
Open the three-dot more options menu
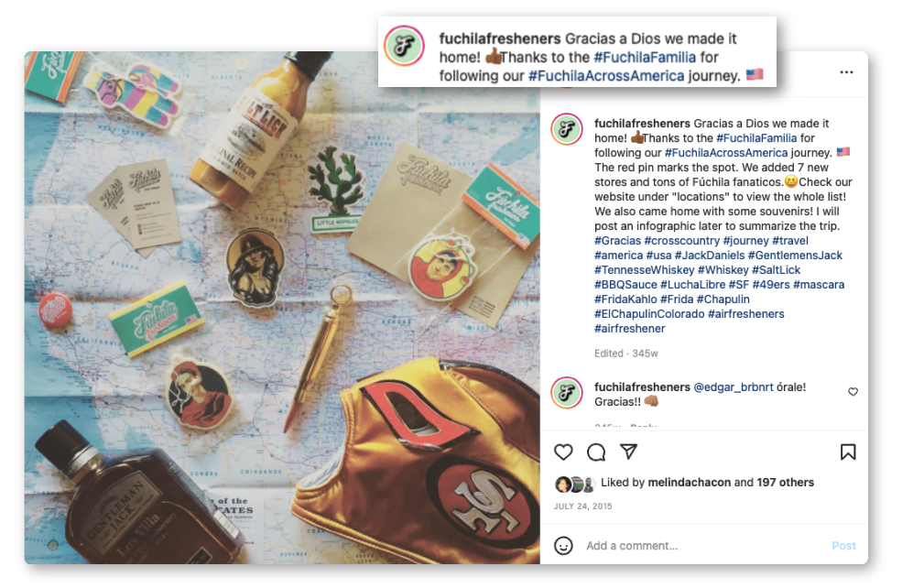coord(846,72)
